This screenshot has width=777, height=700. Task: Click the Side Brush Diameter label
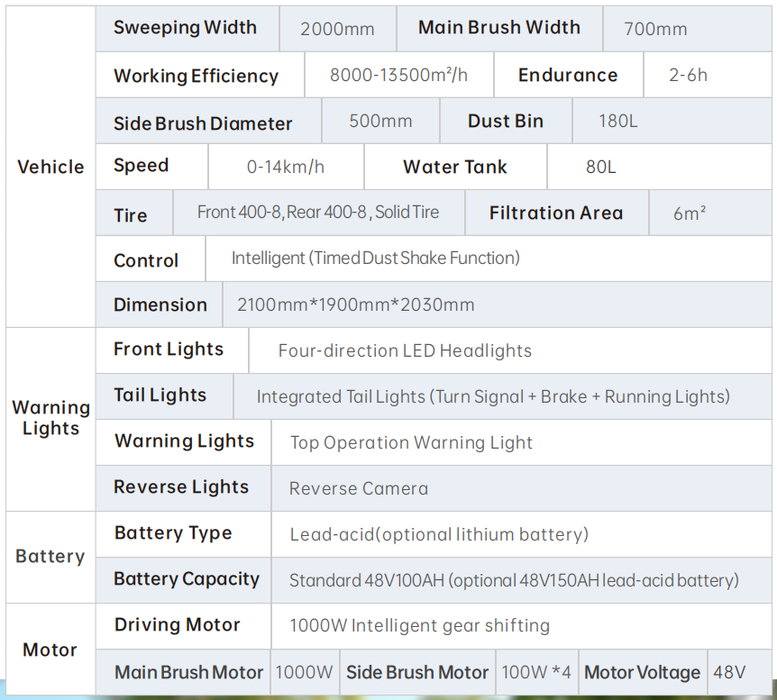pos(203,123)
